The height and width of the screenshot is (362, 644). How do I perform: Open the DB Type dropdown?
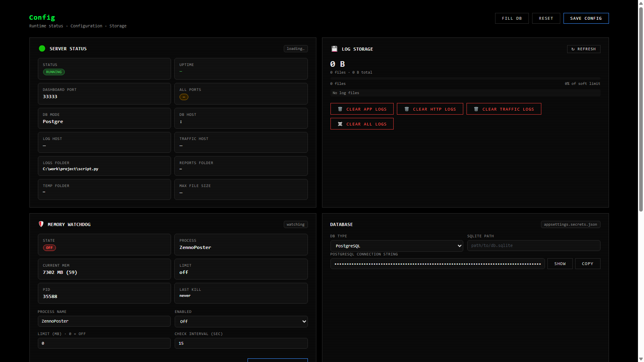397,246
